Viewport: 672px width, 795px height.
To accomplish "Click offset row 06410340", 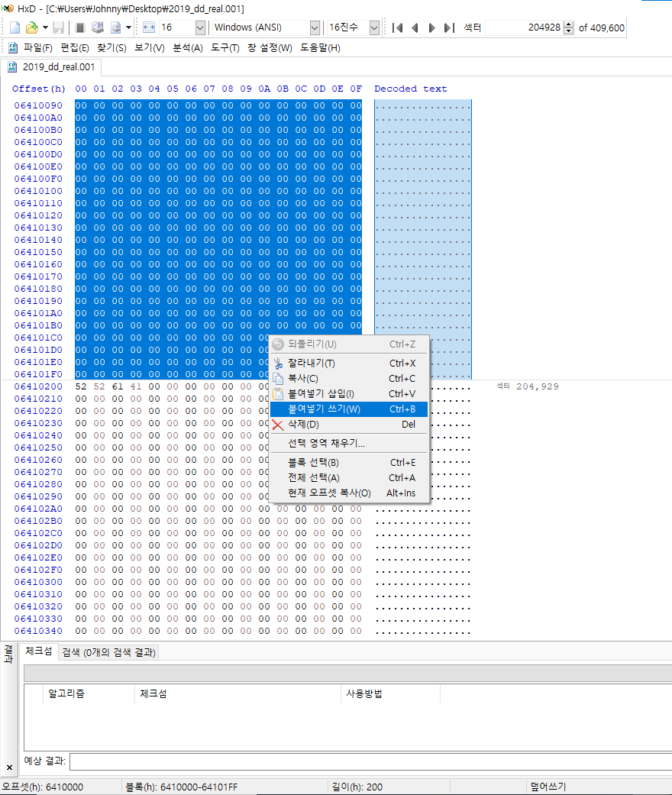I will [x=38, y=631].
